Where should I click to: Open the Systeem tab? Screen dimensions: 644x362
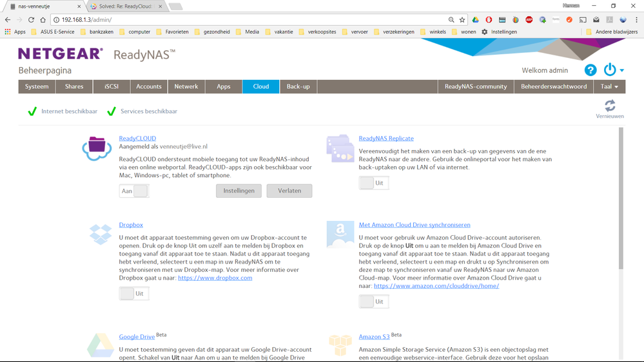pyautogui.click(x=37, y=86)
